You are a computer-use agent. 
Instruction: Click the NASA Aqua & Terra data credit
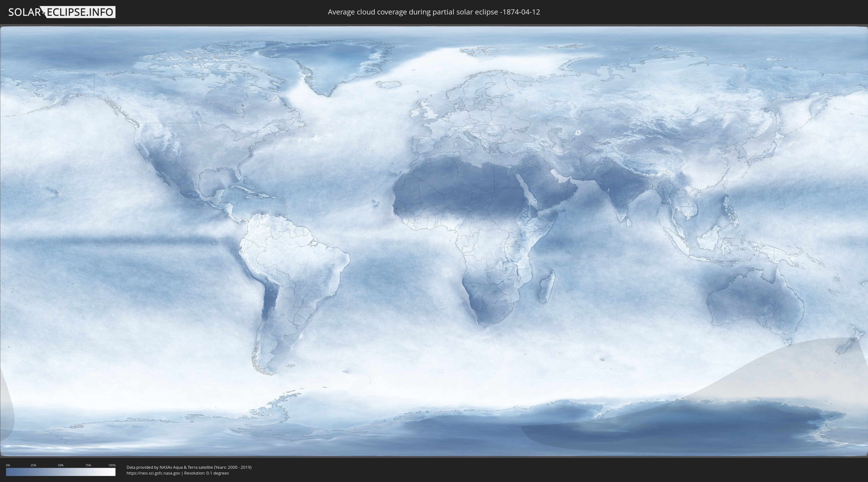(x=189, y=467)
